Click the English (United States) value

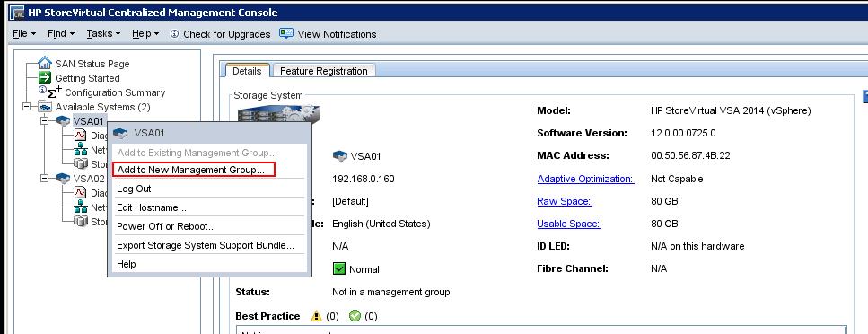pos(381,224)
